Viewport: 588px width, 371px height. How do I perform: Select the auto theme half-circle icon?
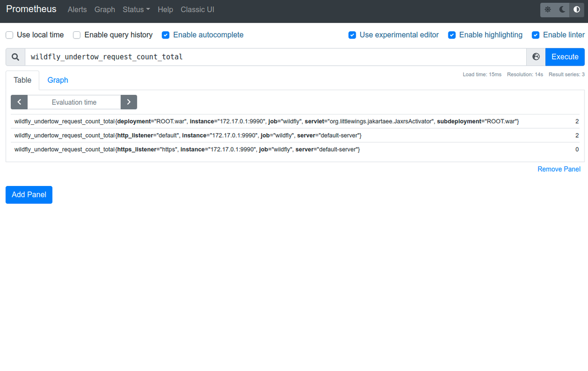[x=577, y=10]
